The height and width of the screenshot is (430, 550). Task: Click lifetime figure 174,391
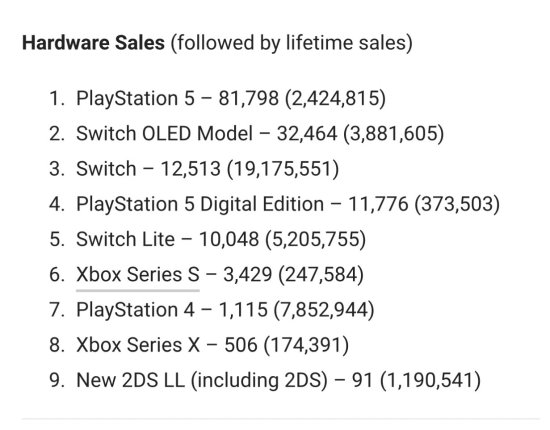pos(306,345)
